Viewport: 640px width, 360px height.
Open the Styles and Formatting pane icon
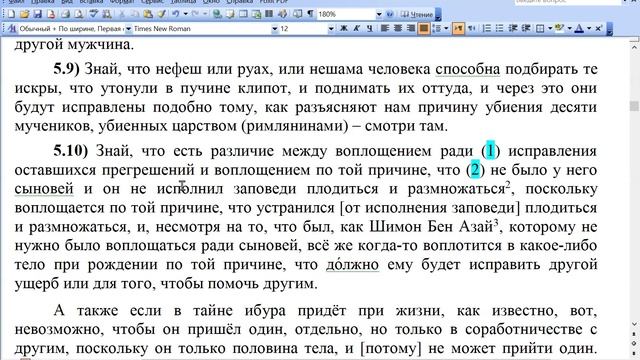12,29
